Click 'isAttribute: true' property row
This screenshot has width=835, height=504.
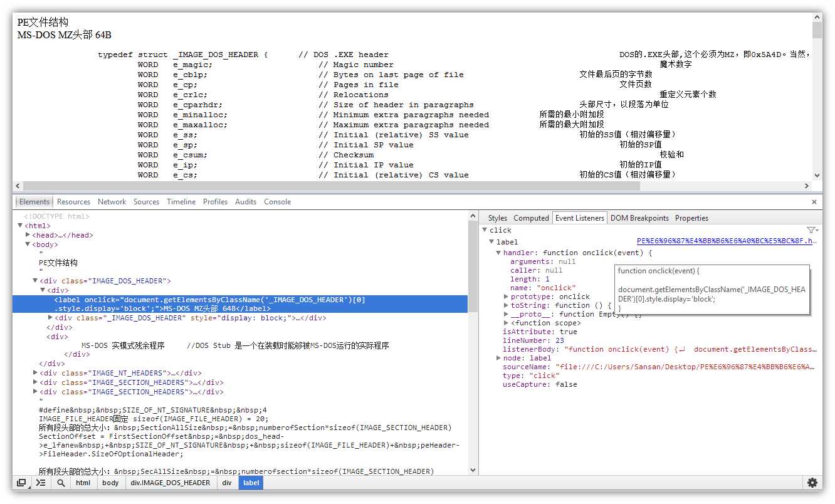pyautogui.click(x=540, y=332)
